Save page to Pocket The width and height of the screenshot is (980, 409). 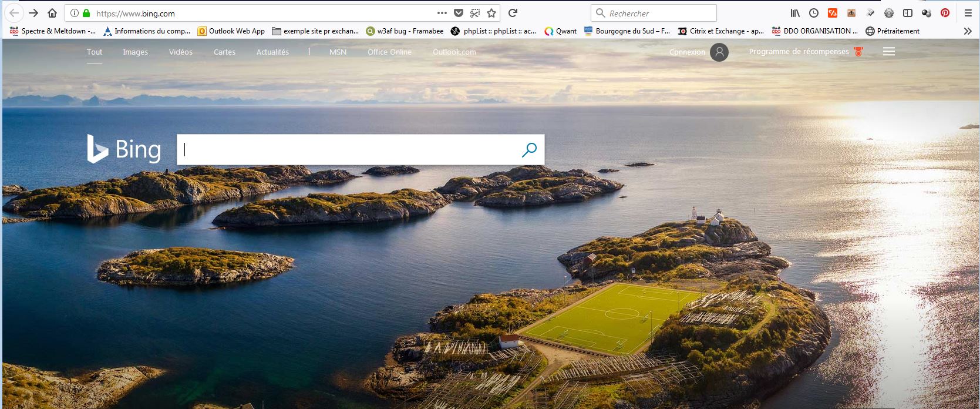[459, 13]
